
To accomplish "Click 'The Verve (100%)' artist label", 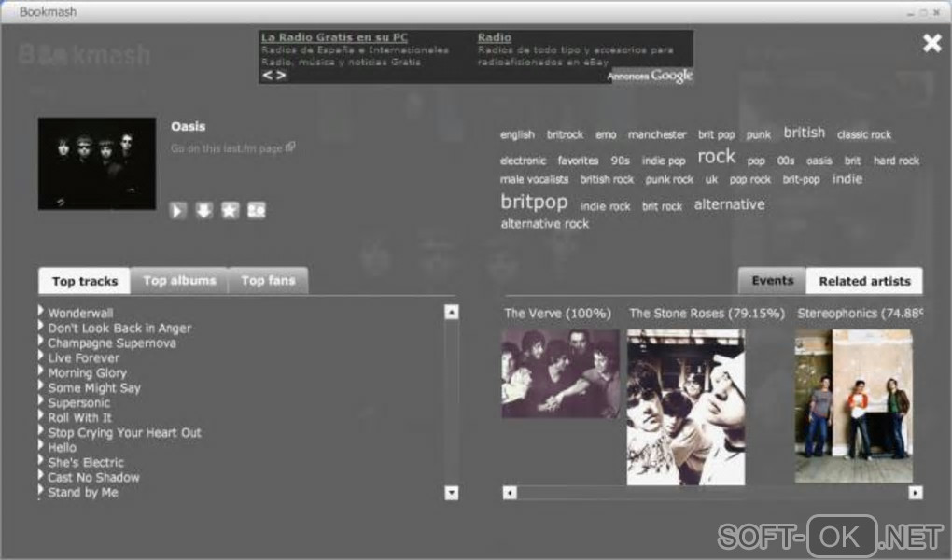I will click(x=557, y=314).
